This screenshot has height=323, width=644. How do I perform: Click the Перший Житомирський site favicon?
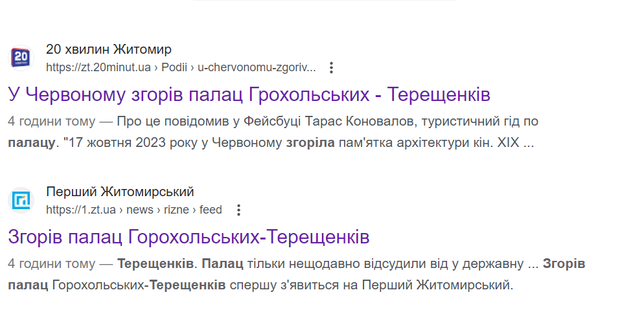click(x=21, y=200)
